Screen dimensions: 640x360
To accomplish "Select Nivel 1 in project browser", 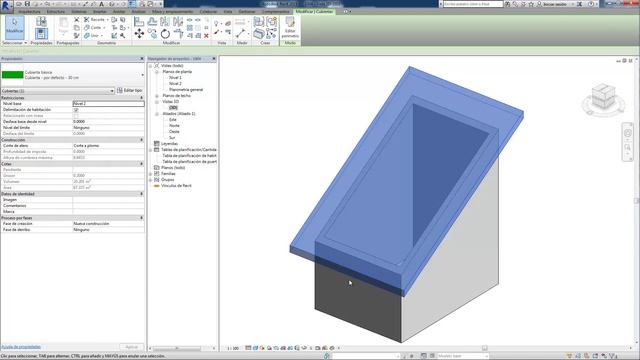I will click(175, 78).
